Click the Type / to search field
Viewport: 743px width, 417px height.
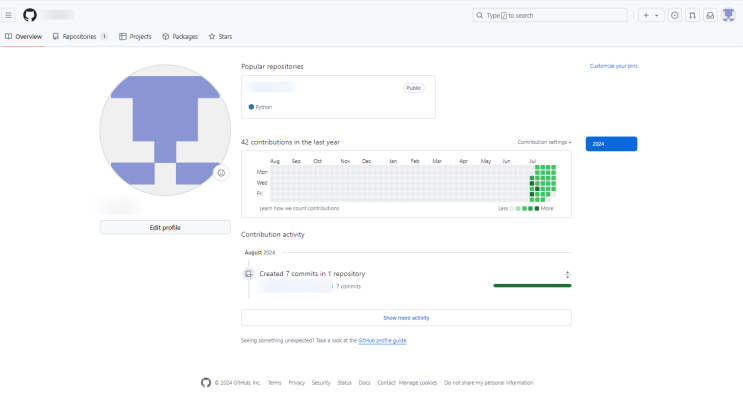click(550, 15)
